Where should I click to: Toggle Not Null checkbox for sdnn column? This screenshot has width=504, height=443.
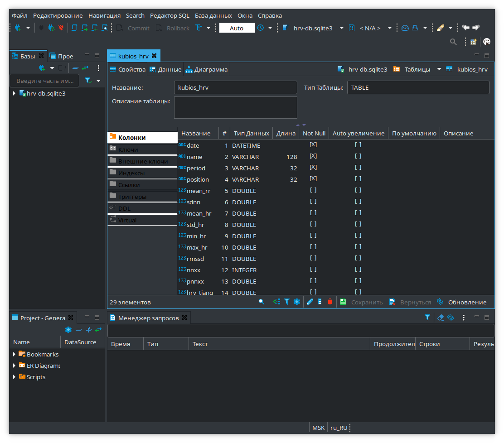click(x=313, y=202)
